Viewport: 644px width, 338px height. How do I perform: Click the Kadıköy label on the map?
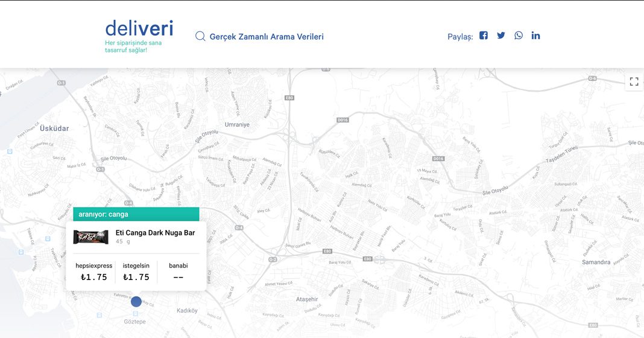tap(187, 310)
